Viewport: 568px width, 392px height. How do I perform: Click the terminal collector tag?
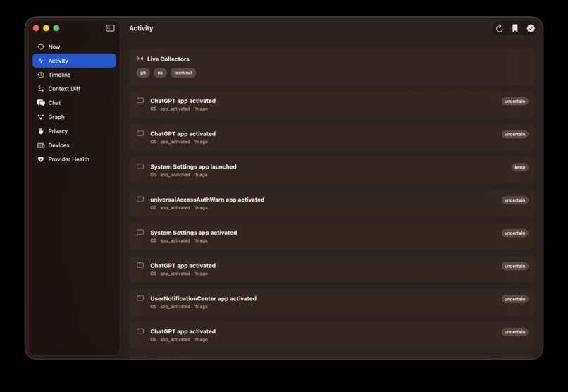183,73
